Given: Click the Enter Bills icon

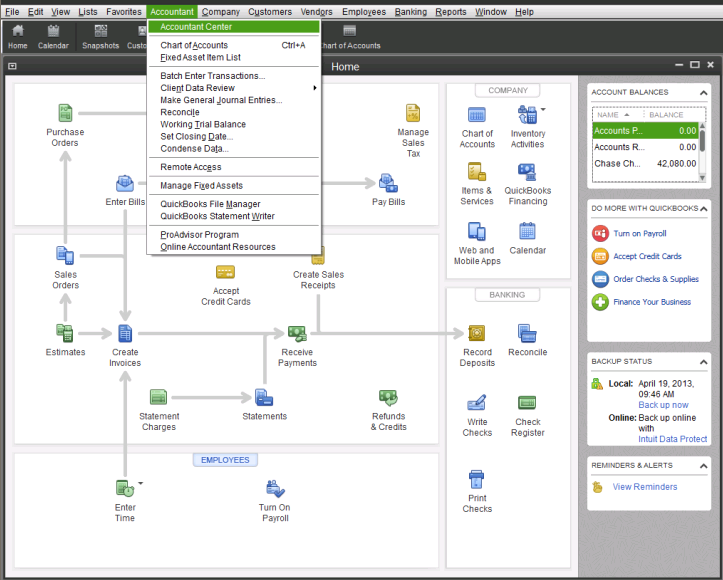Looking at the screenshot, I should coord(125,183).
